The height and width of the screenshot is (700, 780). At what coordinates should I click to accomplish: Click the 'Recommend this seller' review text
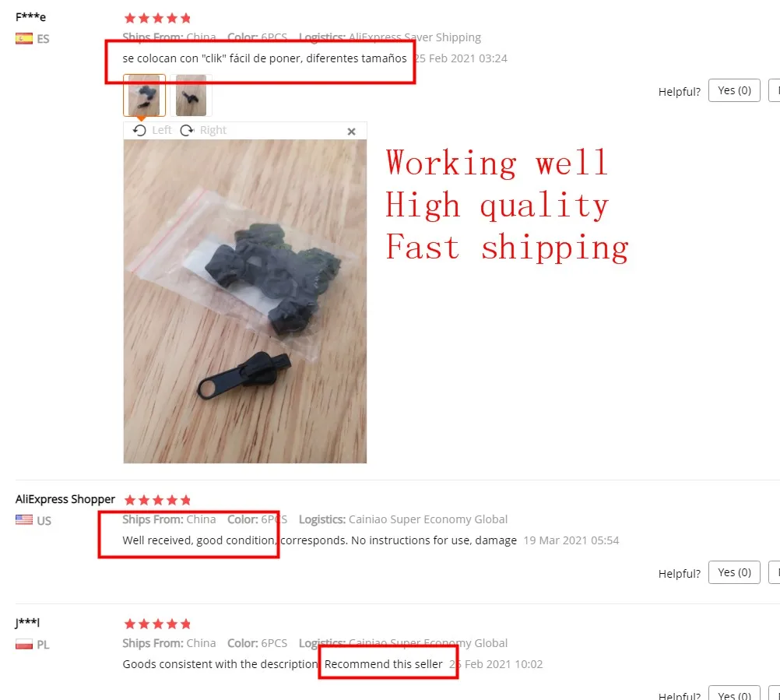(x=383, y=664)
